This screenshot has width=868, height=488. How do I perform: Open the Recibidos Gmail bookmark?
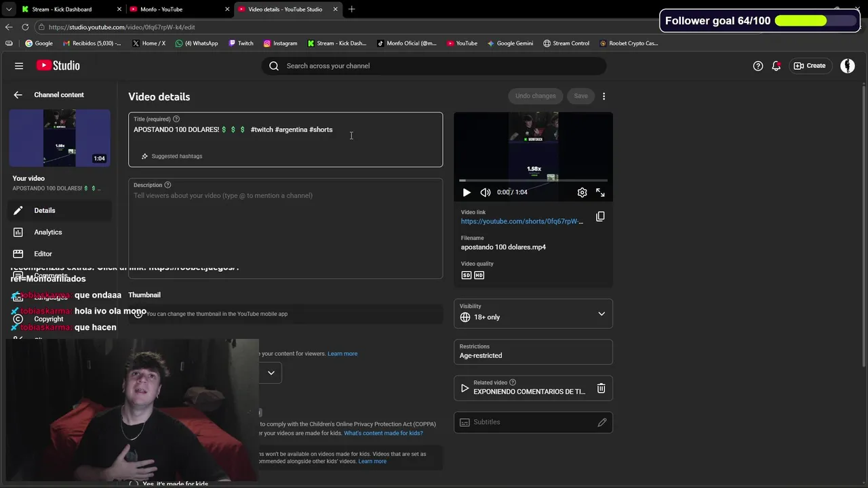tap(92, 43)
